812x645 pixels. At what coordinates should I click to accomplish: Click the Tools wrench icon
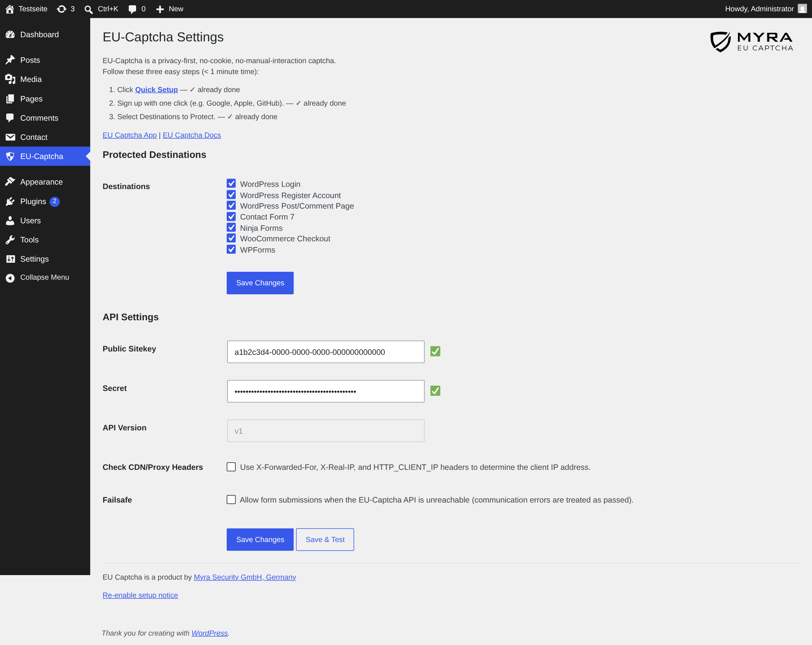click(x=10, y=240)
